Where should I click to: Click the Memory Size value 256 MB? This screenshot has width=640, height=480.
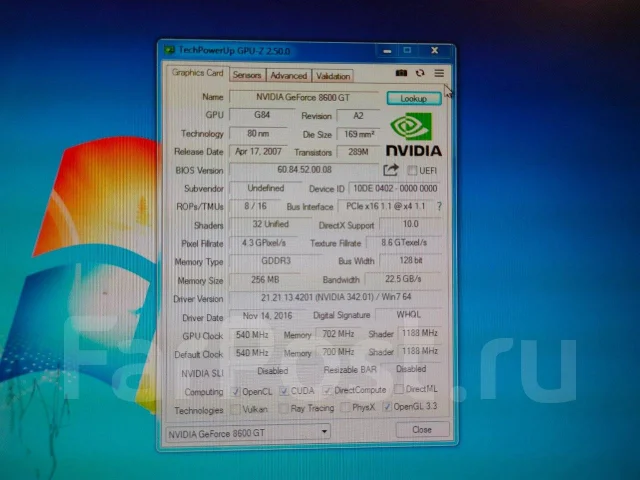click(265, 280)
